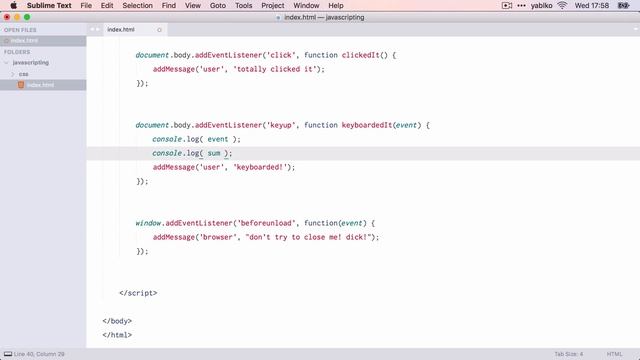Screen dimensions: 640x360
Task: Click the next tab arrow
Action: [x=98, y=29]
